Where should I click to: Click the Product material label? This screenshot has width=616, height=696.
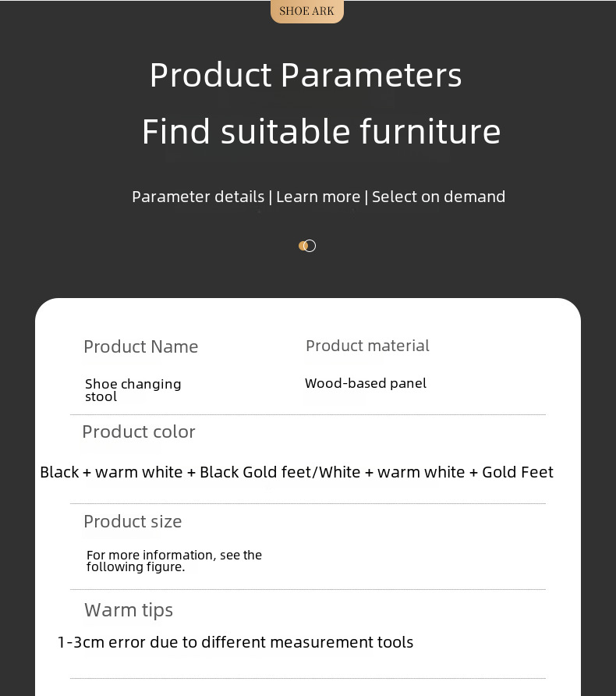367,346
